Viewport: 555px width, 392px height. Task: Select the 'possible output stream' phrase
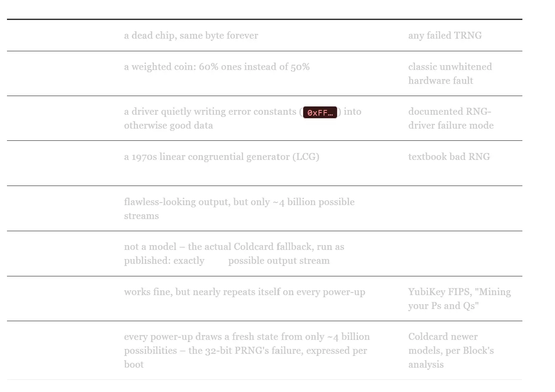coord(279,261)
